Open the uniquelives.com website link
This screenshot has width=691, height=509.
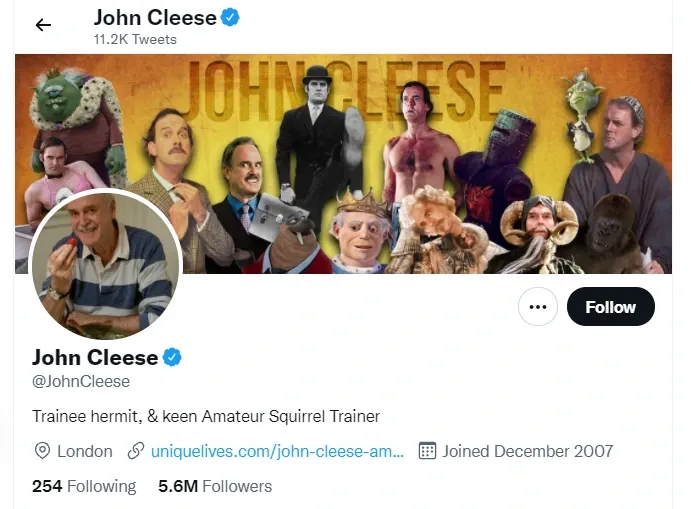[x=277, y=451]
